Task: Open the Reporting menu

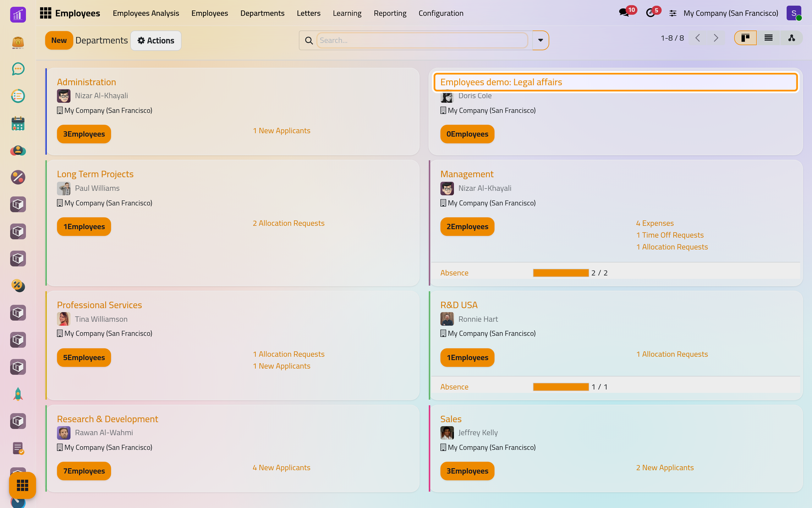Action: coord(390,13)
